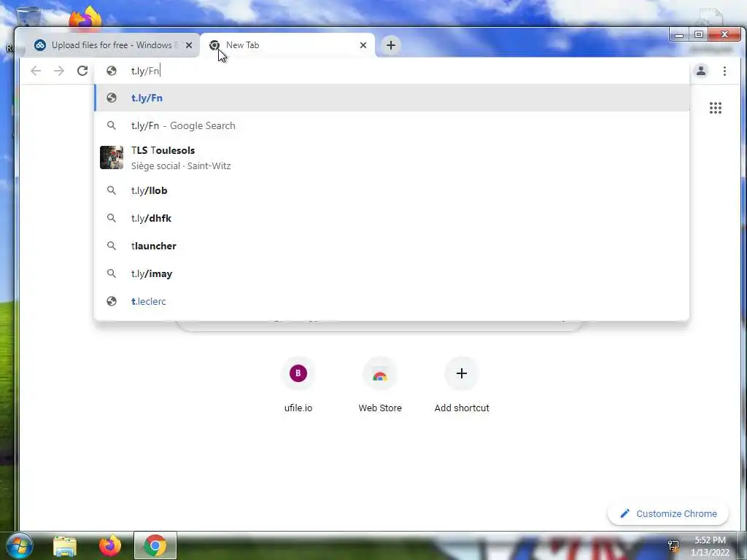Select the tlauncher search suggestion
This screenshot has height=560, width=747.
pyautogui.click(x=392, y=246)
